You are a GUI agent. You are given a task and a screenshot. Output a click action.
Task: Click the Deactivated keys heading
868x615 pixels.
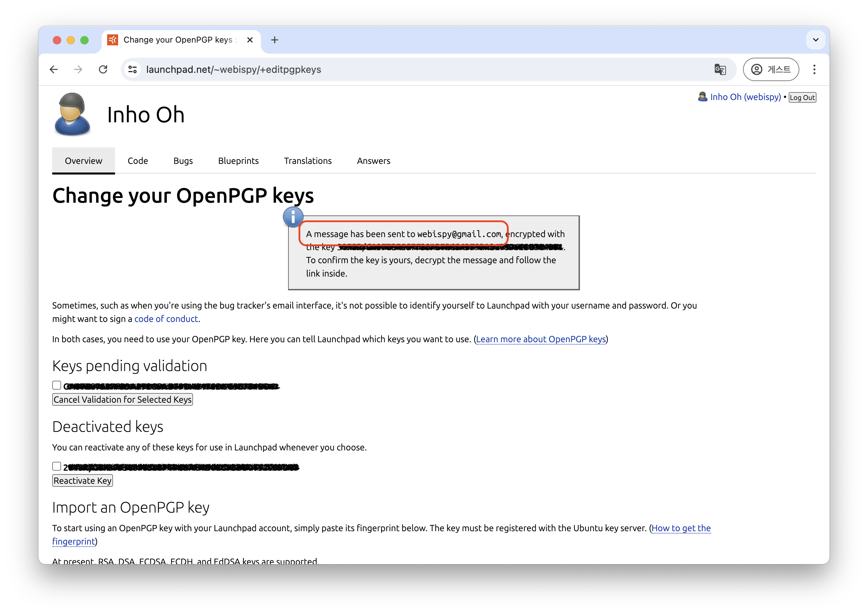coord(107,426)
